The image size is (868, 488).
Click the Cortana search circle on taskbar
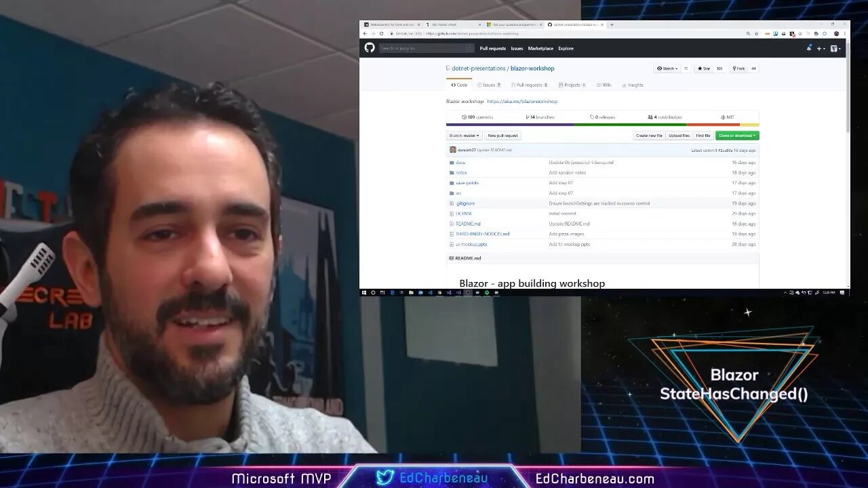(x=373, y=293)
